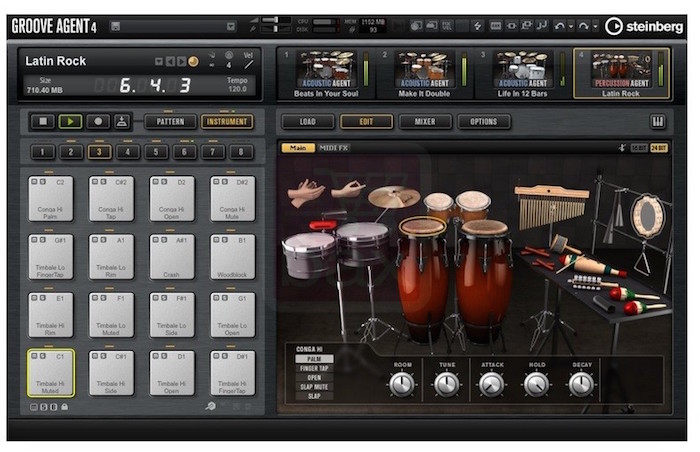Click the master volume slider in top bar
This screenshot has height=452, width=700.
click(276, 20)
